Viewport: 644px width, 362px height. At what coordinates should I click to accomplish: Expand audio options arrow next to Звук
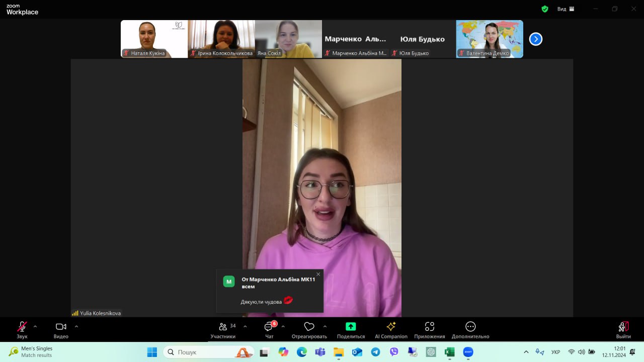[35, 326]
